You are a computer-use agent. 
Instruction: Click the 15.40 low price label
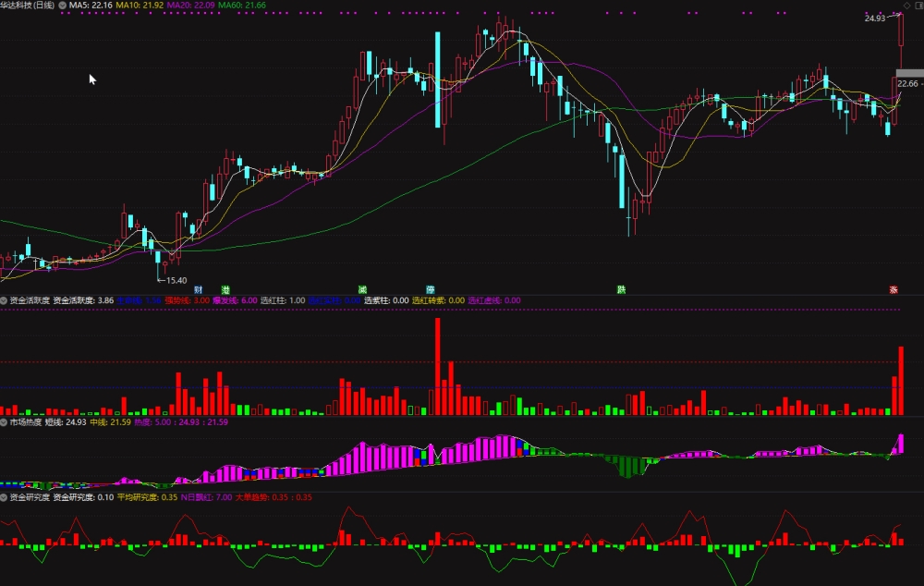(176, 281)
